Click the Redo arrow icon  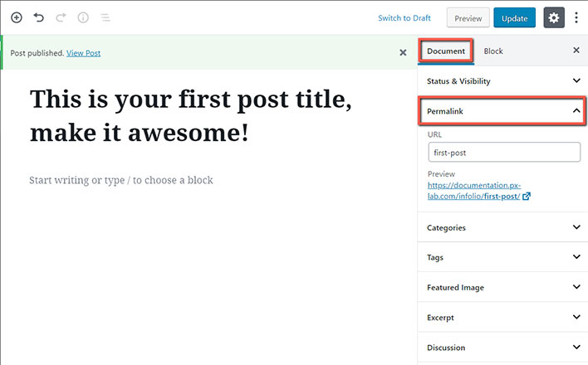pos(61,17)
